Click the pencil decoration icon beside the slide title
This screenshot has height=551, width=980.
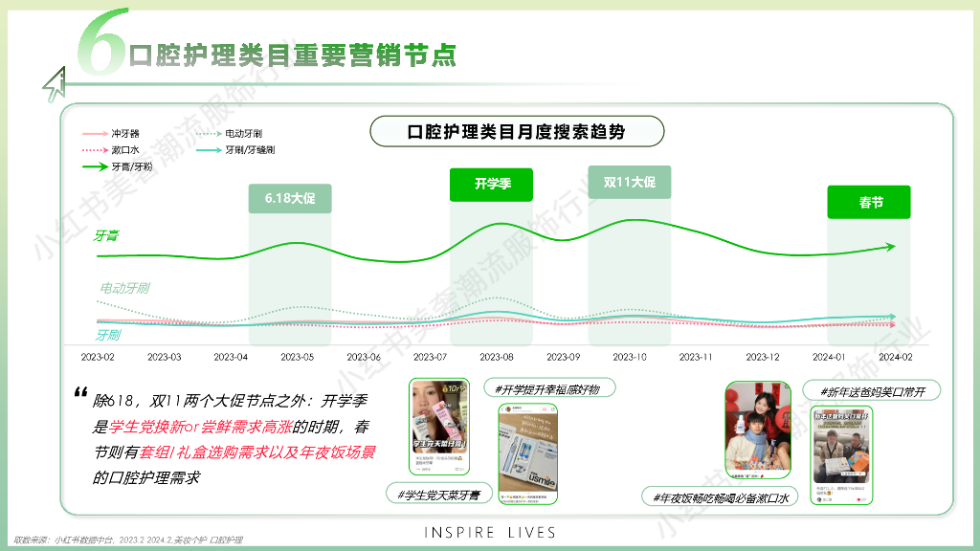(57, 81)
